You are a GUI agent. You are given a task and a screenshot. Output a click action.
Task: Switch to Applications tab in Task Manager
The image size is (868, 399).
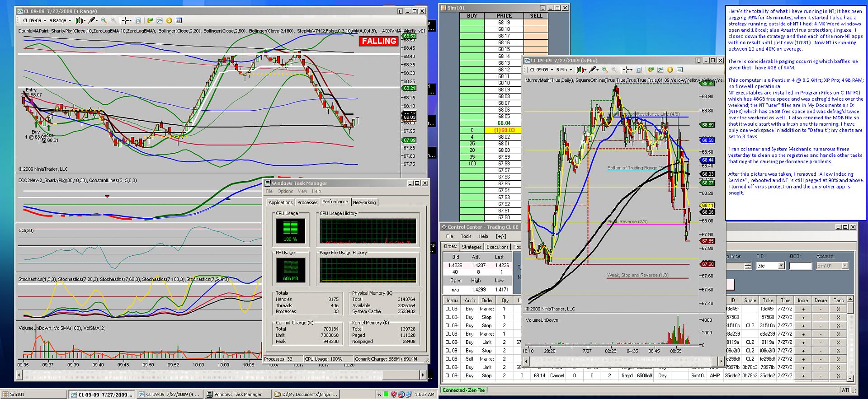point(280,202)
